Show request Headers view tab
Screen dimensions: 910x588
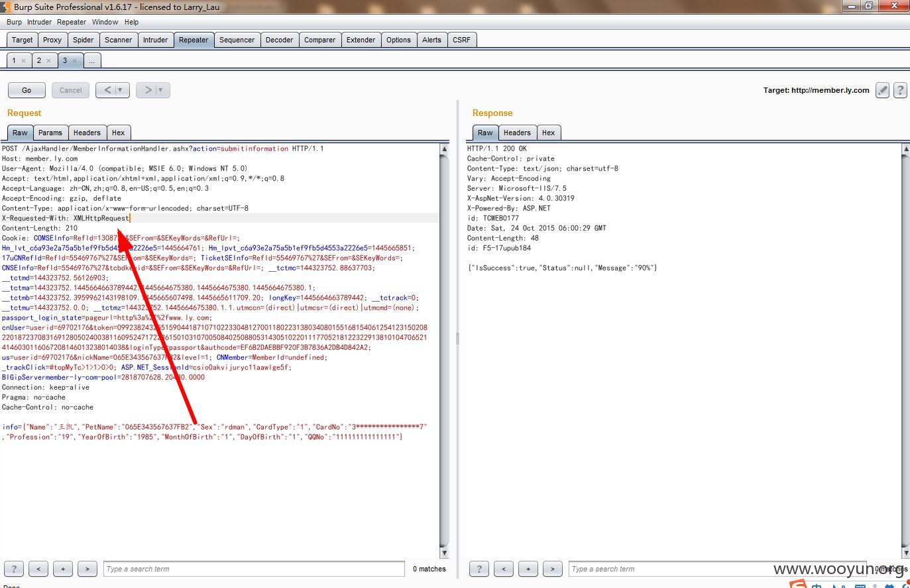coord(87,133)
